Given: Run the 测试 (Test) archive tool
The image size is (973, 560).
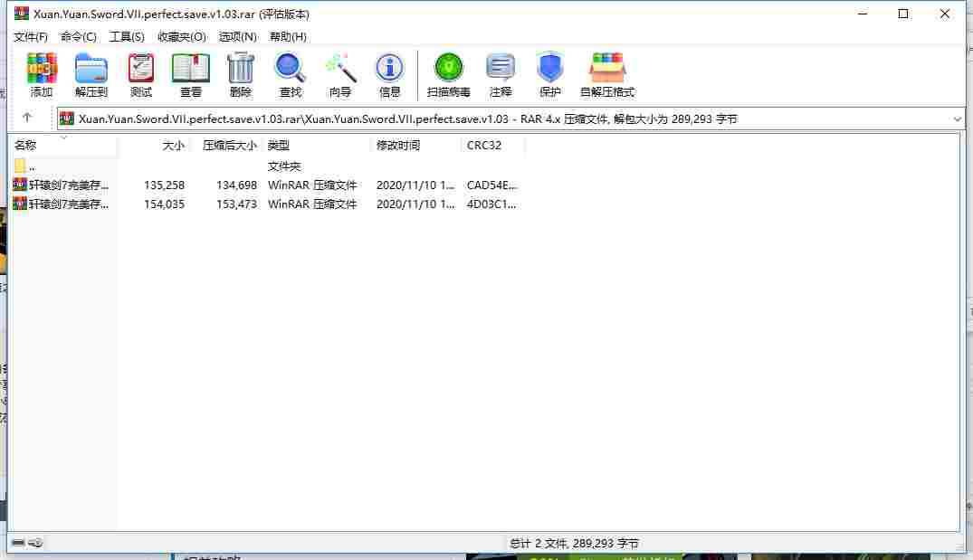Looking at the screenshot, I should 141,74.
